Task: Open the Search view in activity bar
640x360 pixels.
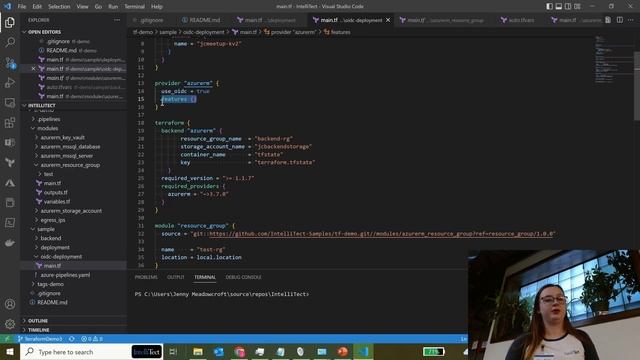Action: (10, 42)
